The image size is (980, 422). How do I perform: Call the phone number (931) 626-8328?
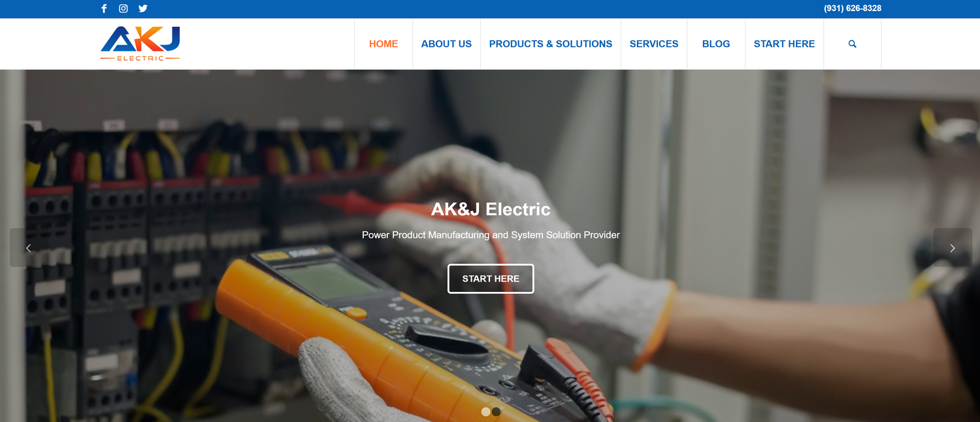coord(853,8)
